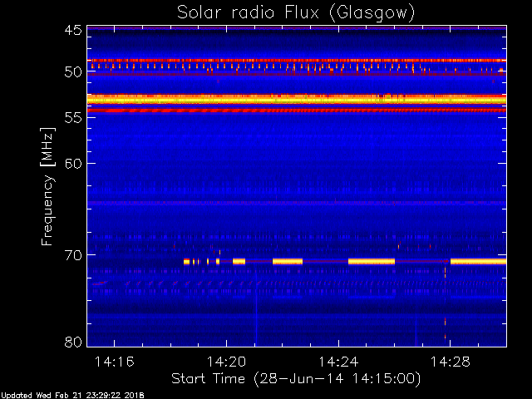The image size is (532, 399).
Task: Click the 70 frequency tick label
Action: pos(73,255)
